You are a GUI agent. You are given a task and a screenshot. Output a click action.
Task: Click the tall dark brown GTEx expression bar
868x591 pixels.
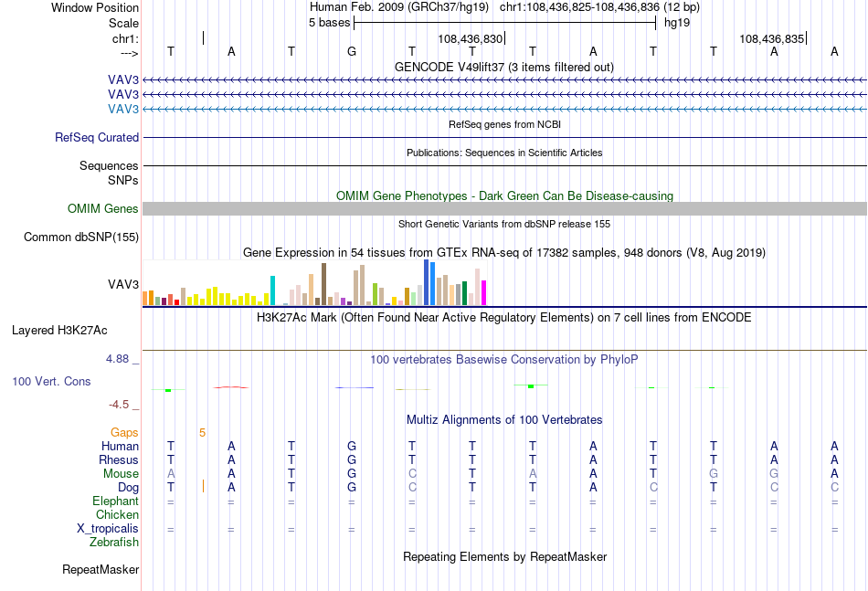click(x=323, y=284)
